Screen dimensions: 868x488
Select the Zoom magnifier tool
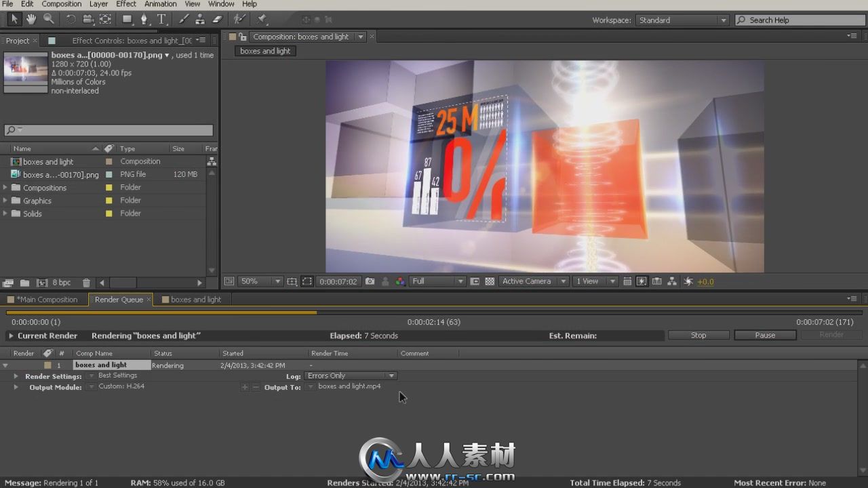(48, 20)
